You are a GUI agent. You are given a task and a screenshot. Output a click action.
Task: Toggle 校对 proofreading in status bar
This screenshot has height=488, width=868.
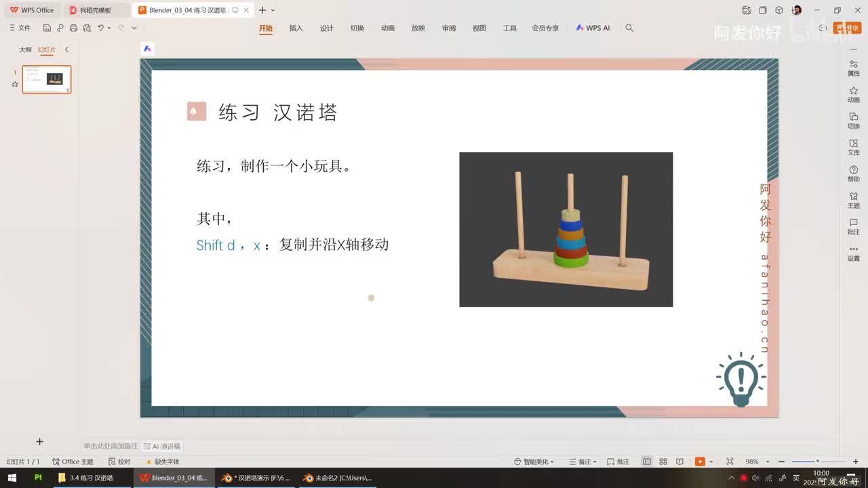coord(119,462)
